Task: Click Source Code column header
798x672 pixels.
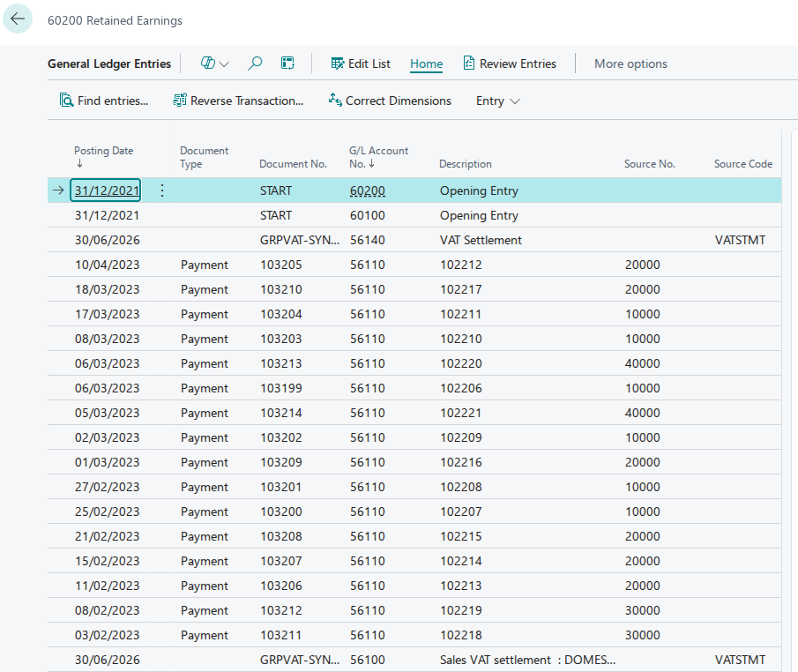Action: click(742, 164)
